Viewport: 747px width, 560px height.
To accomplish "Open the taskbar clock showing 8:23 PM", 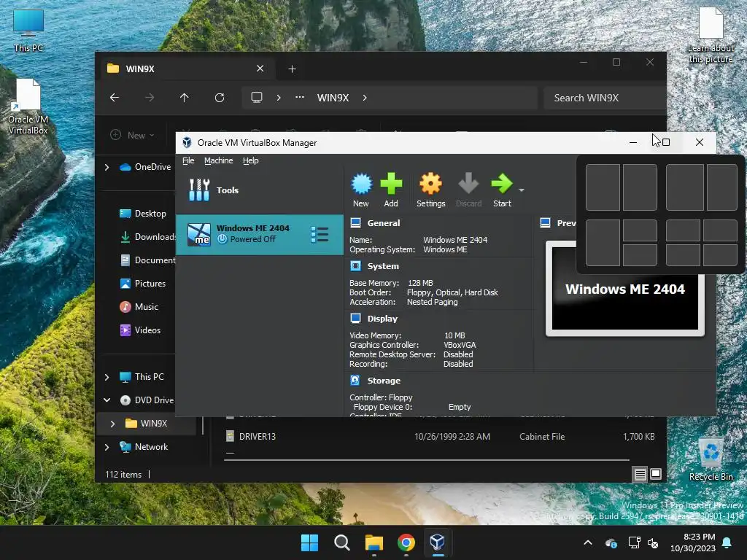I will pyautogui.click(x=693, y=542).
